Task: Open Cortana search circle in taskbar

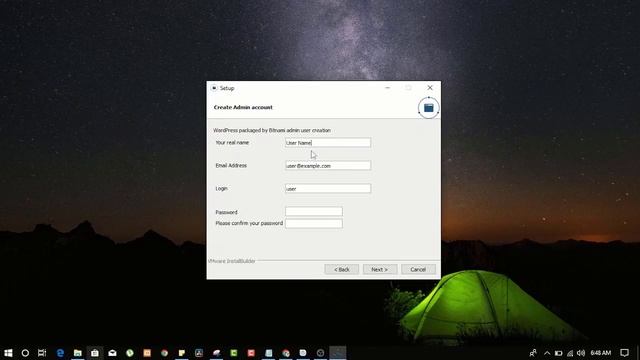Action: 25,353
